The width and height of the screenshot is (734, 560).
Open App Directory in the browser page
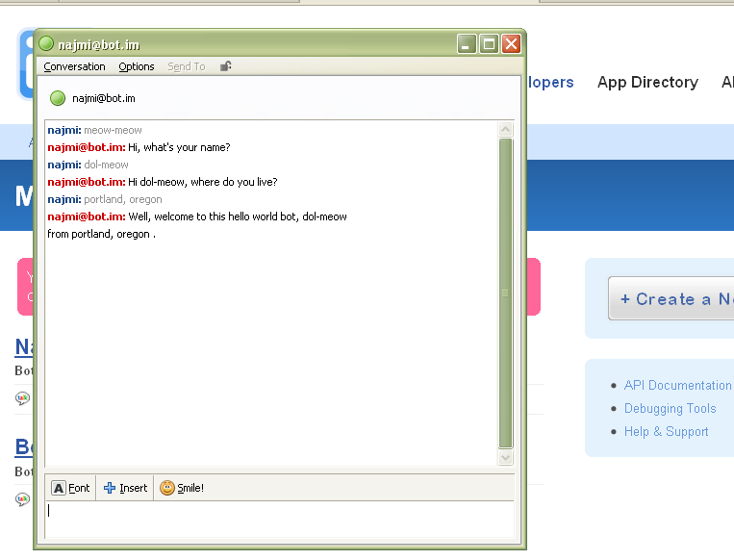point(647,83)
